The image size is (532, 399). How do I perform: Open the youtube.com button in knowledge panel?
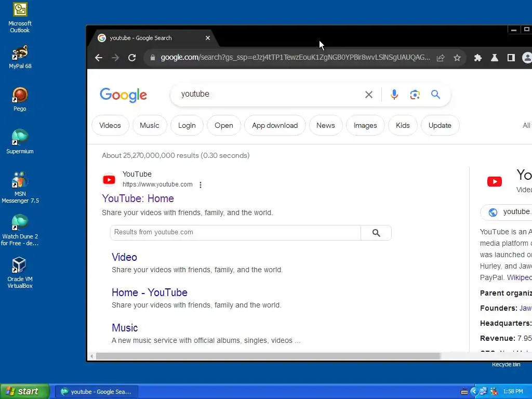[x=507, y=212]
